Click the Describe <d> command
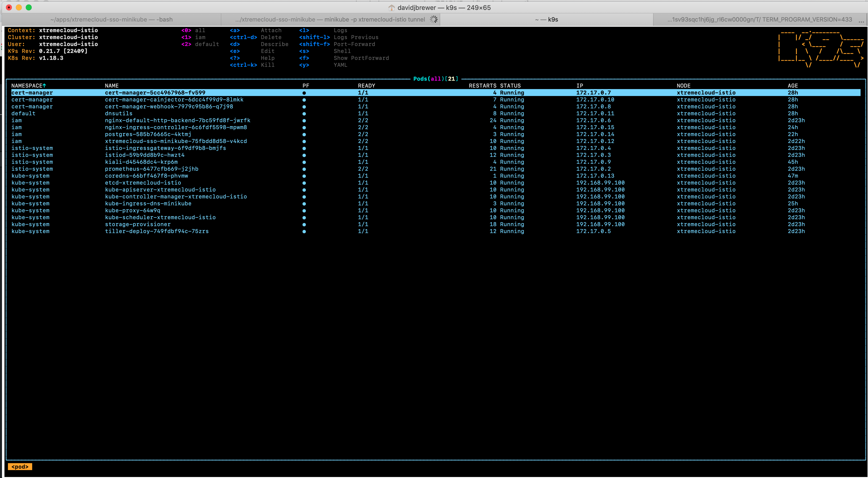 259,44
